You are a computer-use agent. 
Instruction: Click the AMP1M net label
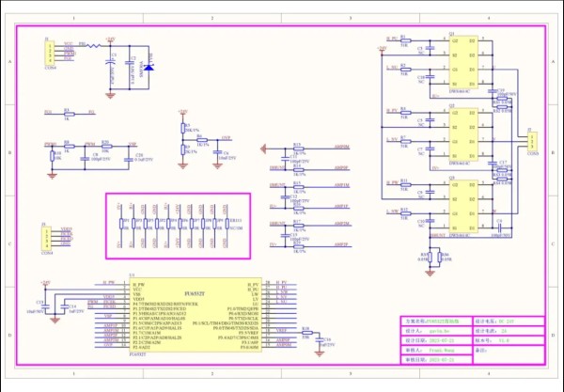pyautogui.click(x=342, y=185)
